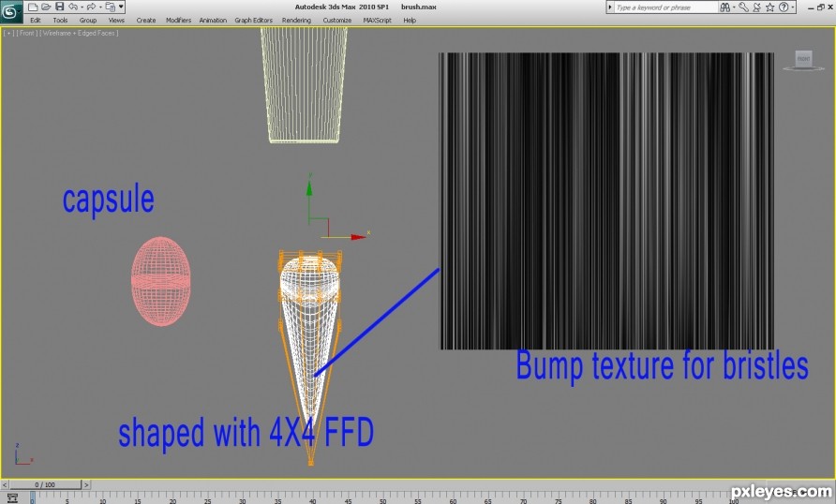Open the Graph Editors menu
Screen dimensions: 836x504
tap(253, 21)
